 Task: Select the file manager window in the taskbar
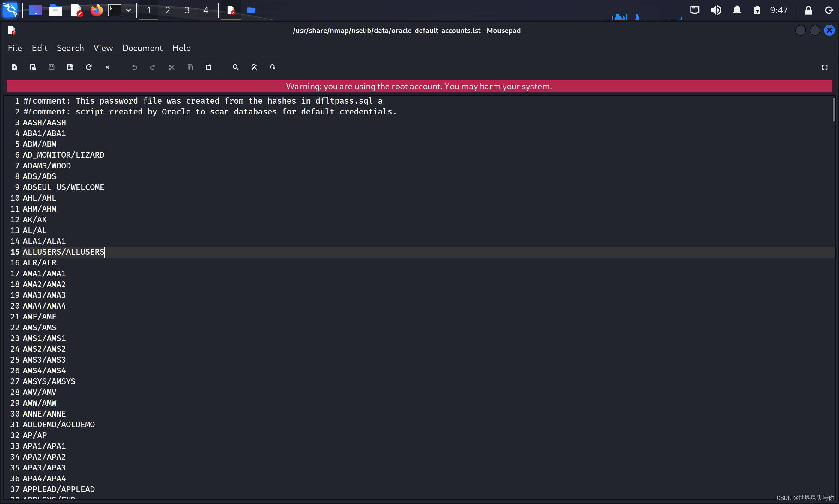[x=251, y=10]
